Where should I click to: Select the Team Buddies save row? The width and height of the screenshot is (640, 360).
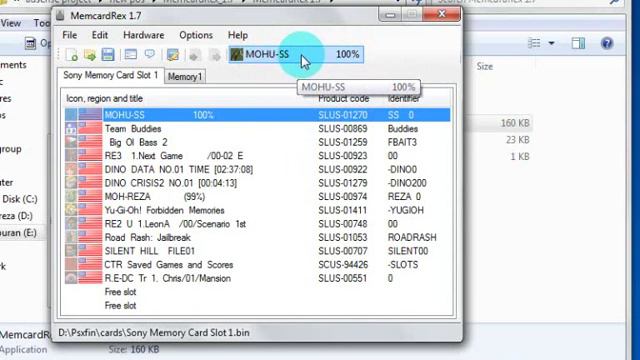point(258,129)
